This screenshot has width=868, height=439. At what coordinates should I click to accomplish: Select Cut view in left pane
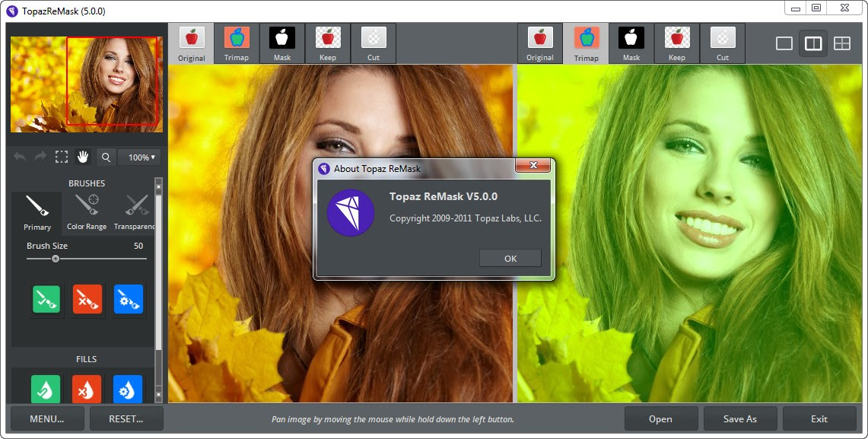[x=374, y=43]
